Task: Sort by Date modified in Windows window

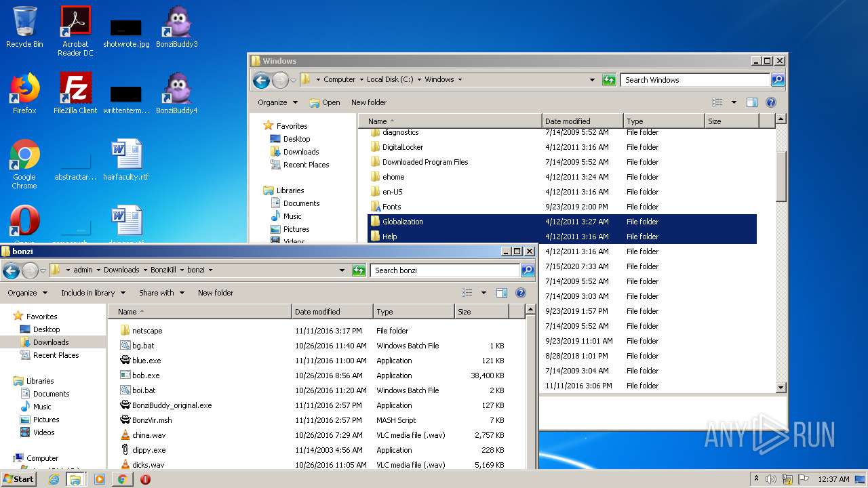Action: (583, 121)
